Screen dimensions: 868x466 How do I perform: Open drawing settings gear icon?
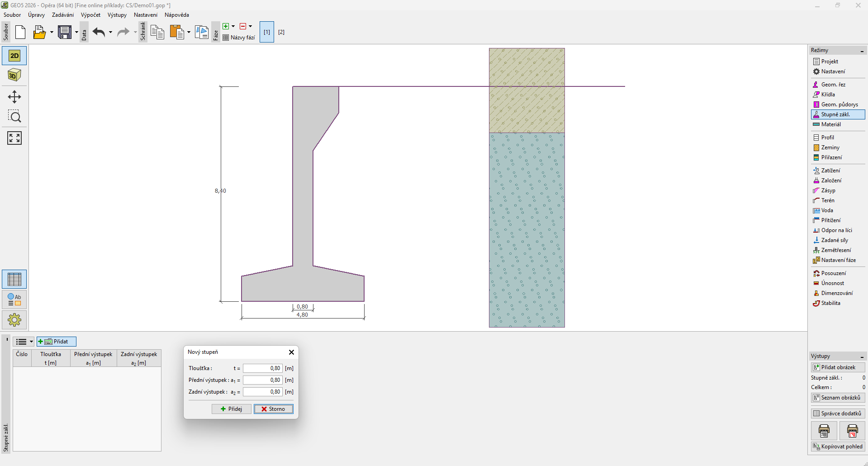[x=14, y=320]
